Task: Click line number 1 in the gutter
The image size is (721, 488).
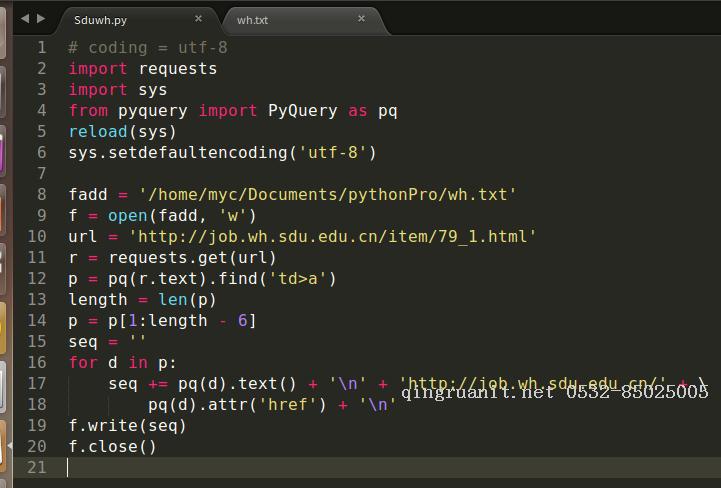Action: pos(41,48)
